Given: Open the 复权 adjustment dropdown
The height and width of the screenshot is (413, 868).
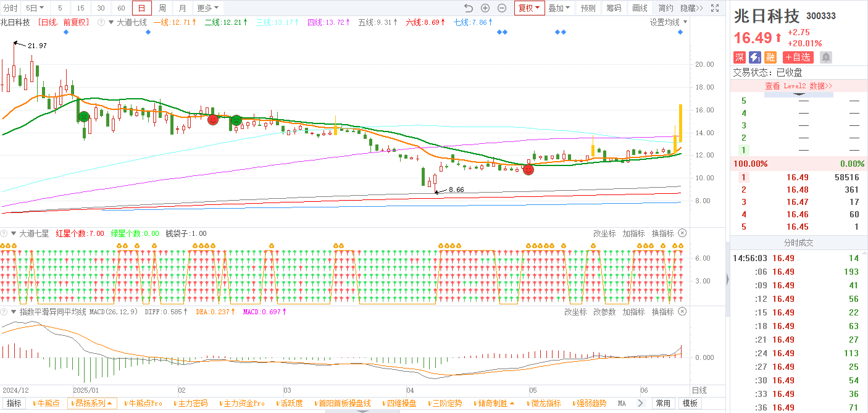Looking at the screenshot, I should click(529, 8).
